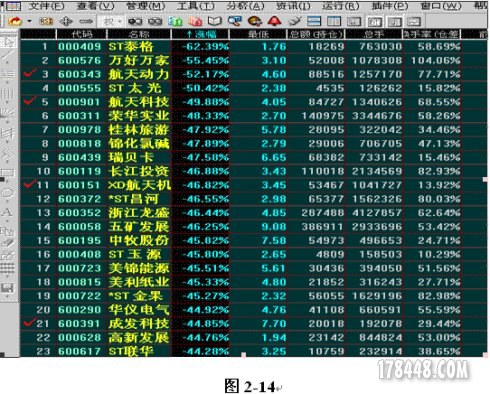Toggle the red checkmark on the 航天科技 row
Image resolution: width=490 pixels, height=394 pixels.
pyautogui.click(x=30, y=100)
